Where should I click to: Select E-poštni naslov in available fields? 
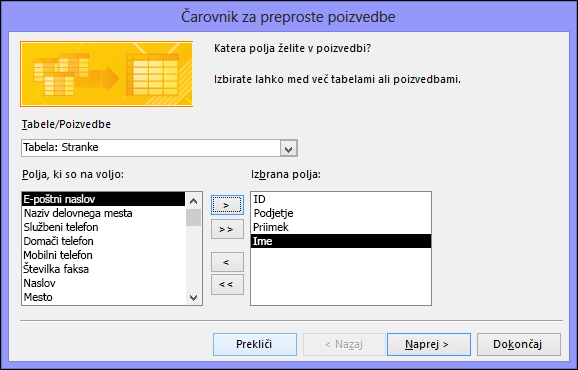104,199
